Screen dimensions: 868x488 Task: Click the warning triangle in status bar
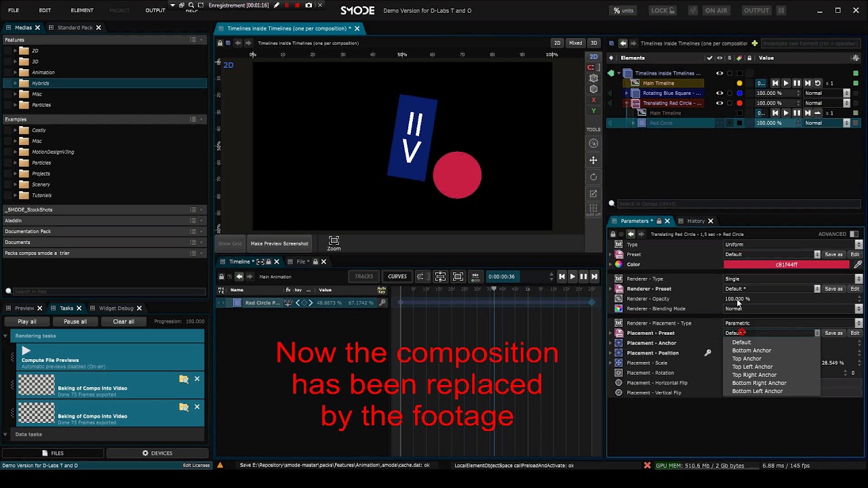(x=220, y=466)
